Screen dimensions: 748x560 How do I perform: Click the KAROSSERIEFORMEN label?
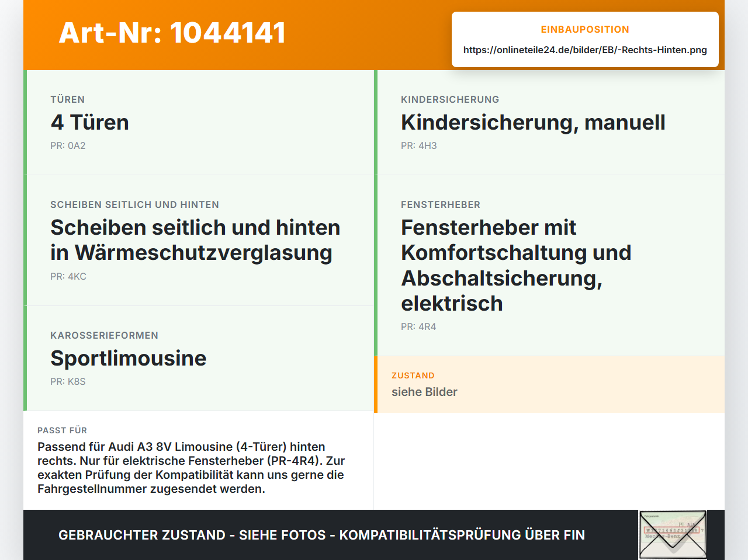tap(104, 335)
